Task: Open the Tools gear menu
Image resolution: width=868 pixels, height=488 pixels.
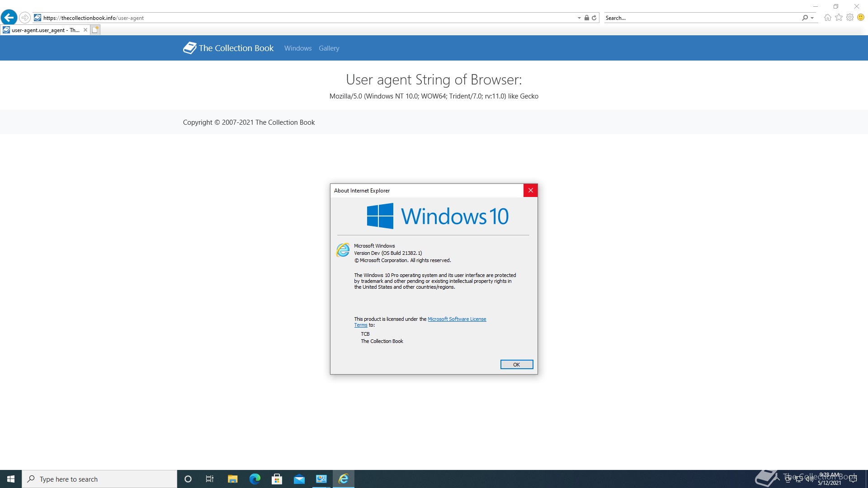Action: [850, 18]
